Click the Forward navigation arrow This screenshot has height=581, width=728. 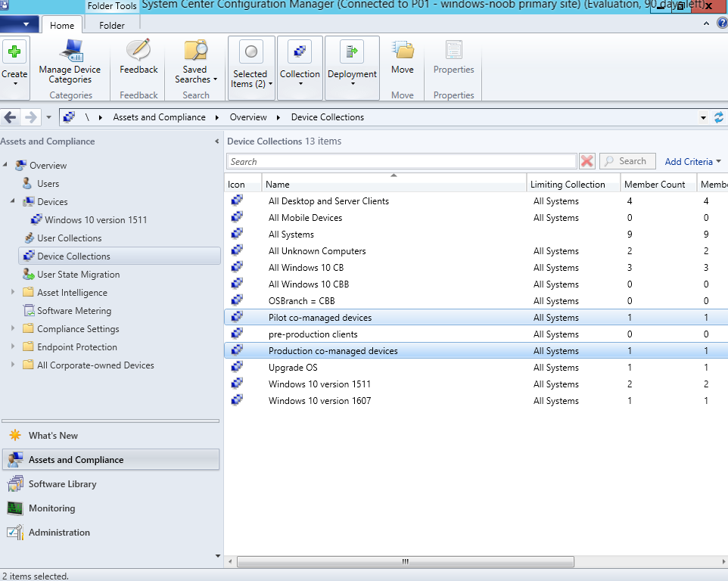click(30, 117)
